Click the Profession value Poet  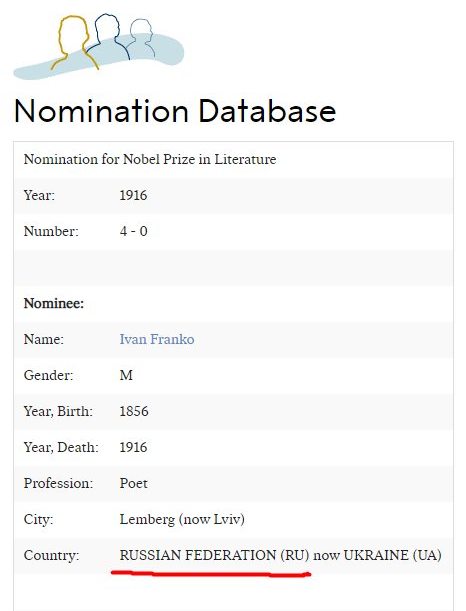pyautogui.click(x=134, y=483)
